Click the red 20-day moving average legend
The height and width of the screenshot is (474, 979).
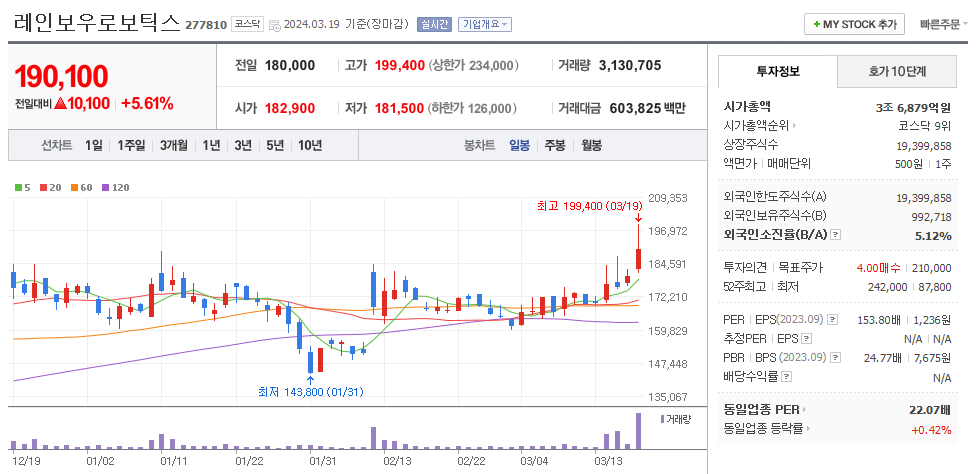tap(50, 187)
